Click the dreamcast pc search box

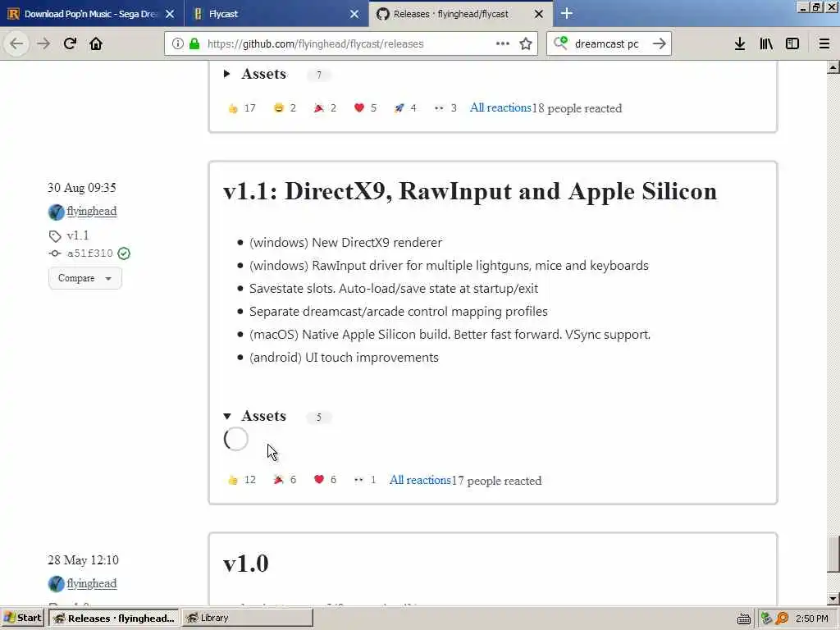(610, 43)
